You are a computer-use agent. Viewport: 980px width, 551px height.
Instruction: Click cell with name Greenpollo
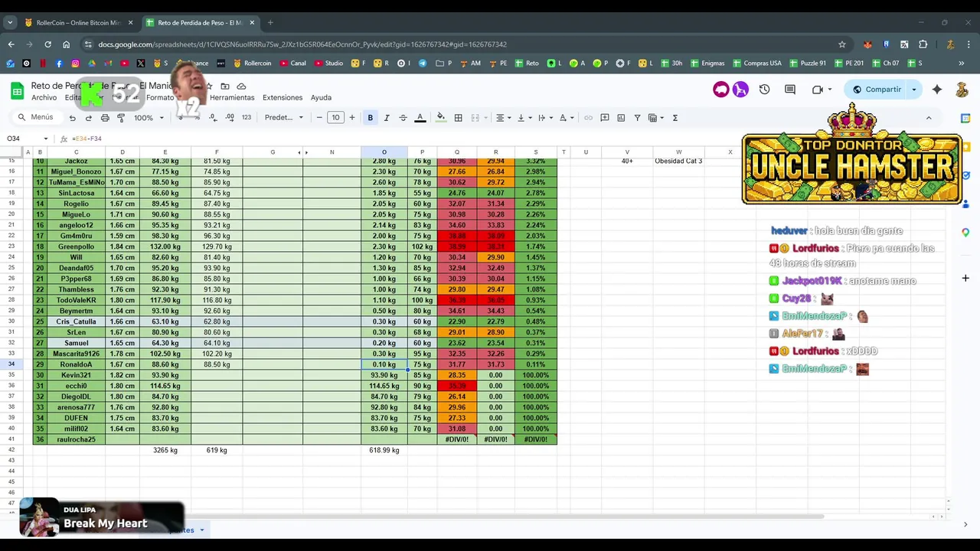pyautogui.click(x=76, y=246)
